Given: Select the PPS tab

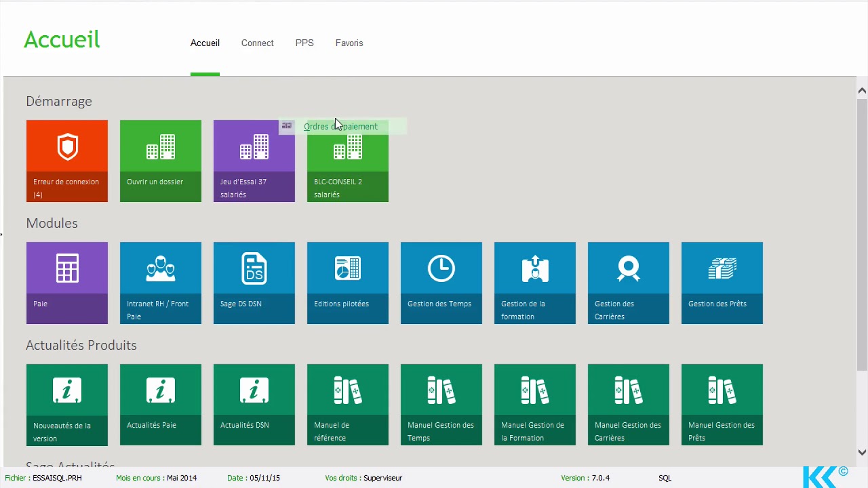Looking at the screenshot, I should [x=304, y=43].
